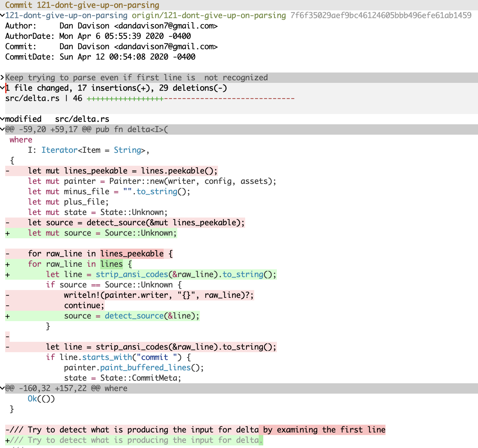This screenshot has width=478, height=448.
Task: Click the removed line 'for raw_line in lines_peekable {'
Action: tap(89, 253)
